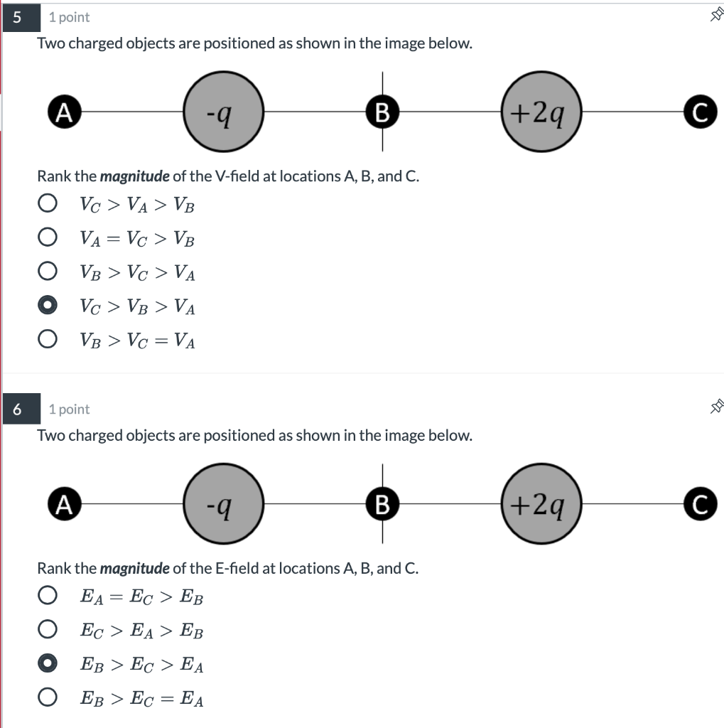Click the +2q charge circle in question 6
Image resolution: width=724 pixels, height=728 pixels.
pos(541,504)
